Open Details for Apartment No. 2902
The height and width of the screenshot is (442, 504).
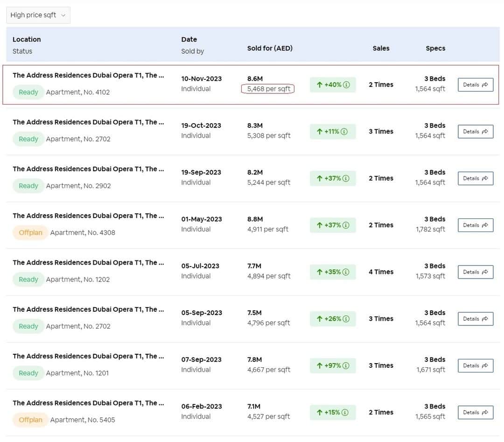[x=476, y=178]
